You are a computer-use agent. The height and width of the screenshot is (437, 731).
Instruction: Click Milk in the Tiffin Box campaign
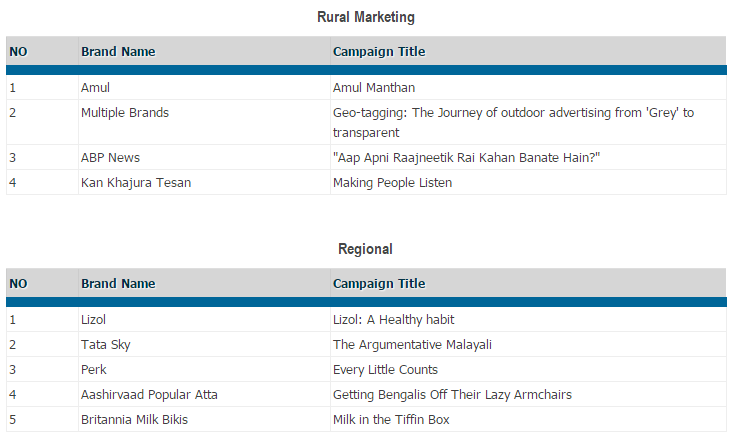click(x=391, y=420)
